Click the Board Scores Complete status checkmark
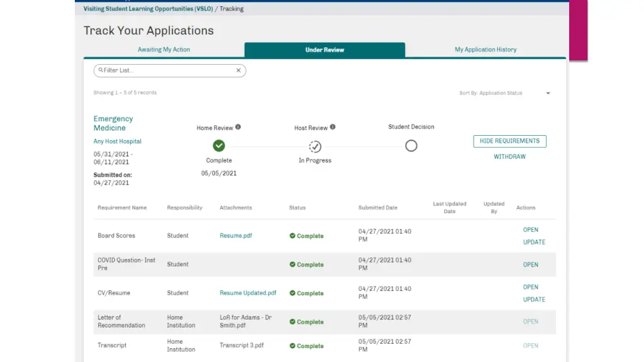 292,236
